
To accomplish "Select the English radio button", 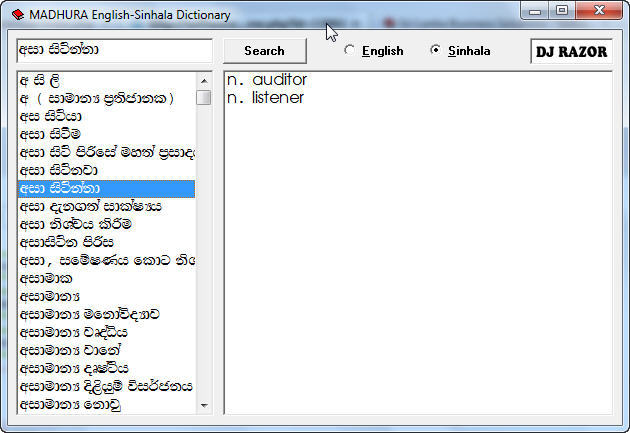I will point(349,51).
